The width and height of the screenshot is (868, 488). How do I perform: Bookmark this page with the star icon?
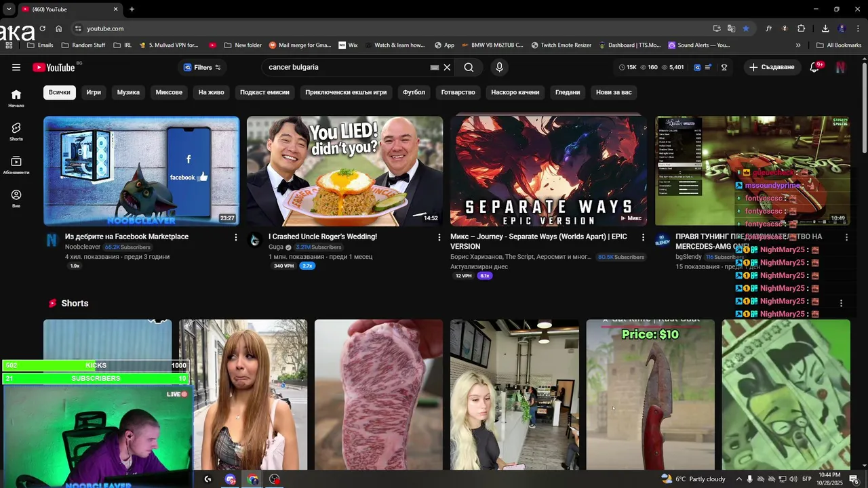(746, 28)
